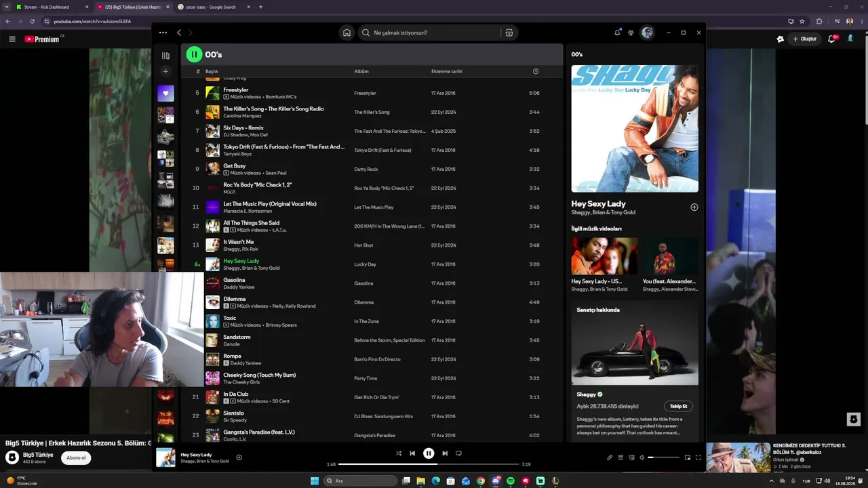Open the album link Dutty Rock

click(366, 169)
